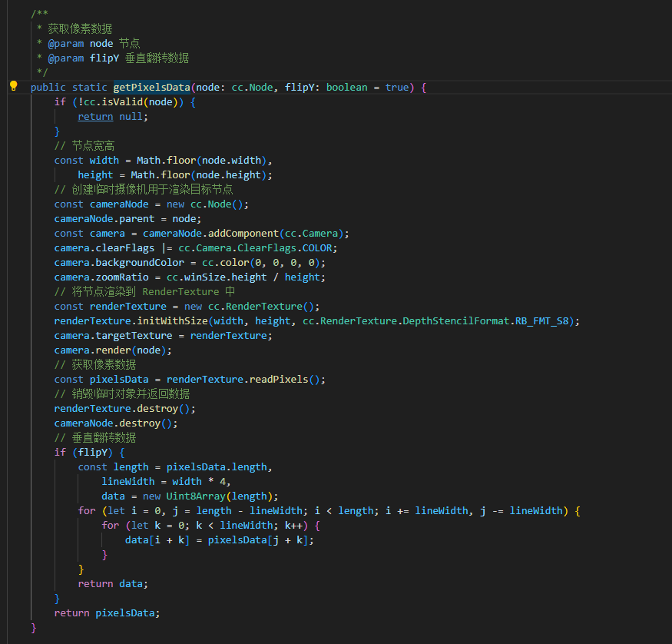The image size is (672, 644).
Task: Click 'camera.targetTexture' property
Action: point(113,335)
